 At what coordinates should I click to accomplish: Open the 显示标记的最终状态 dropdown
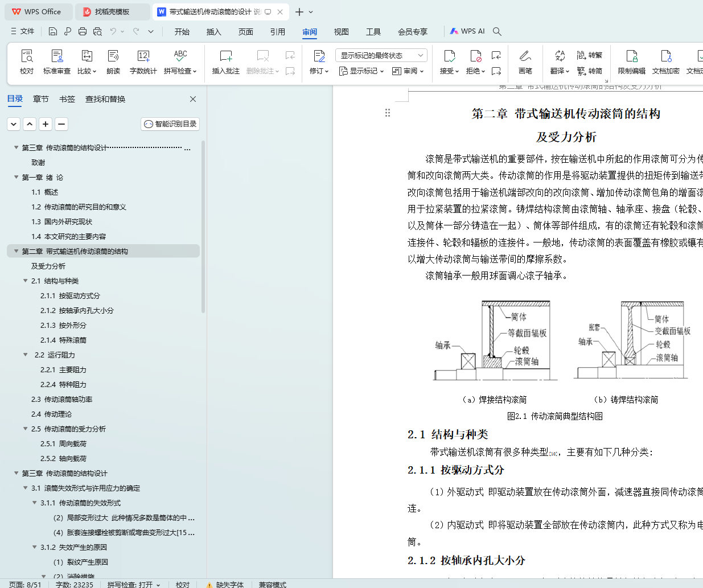pyautogui.click(x=381, y=55)
